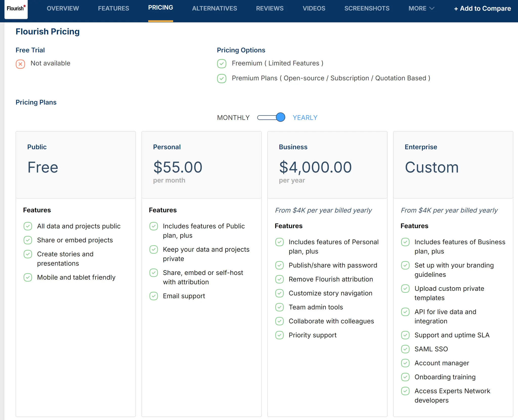
Task: Click the green check beside Freemium option
Action: (222, 63)
